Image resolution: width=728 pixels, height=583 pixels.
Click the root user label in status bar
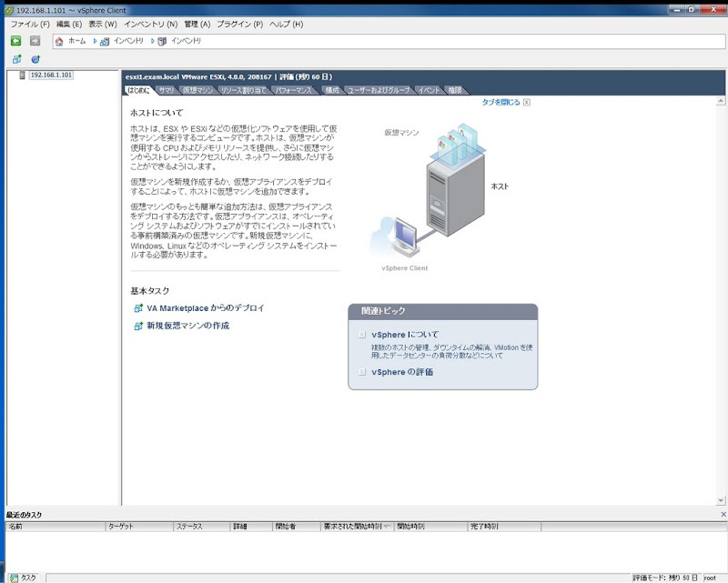pyautogui.click(x=710, y=578)
